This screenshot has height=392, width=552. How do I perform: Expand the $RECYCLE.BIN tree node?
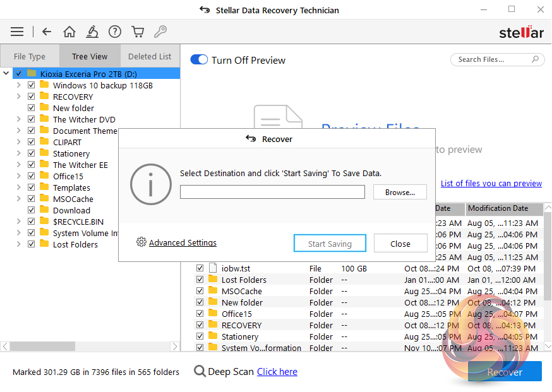tap(19, 222)
